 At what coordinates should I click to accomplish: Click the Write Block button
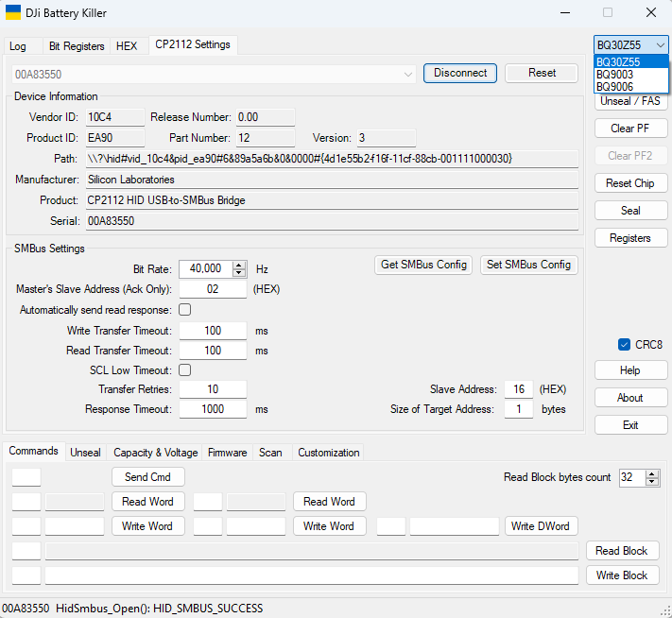coord(622,575)
